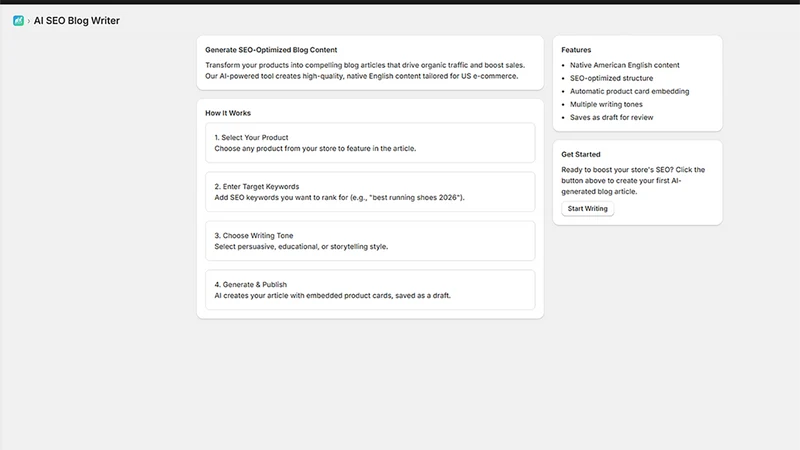Open the '1. Select Your Product' step card
Image resolution: width=800 pixels, height=450 pixels.
pyautogui.click(x=370, y=143)
